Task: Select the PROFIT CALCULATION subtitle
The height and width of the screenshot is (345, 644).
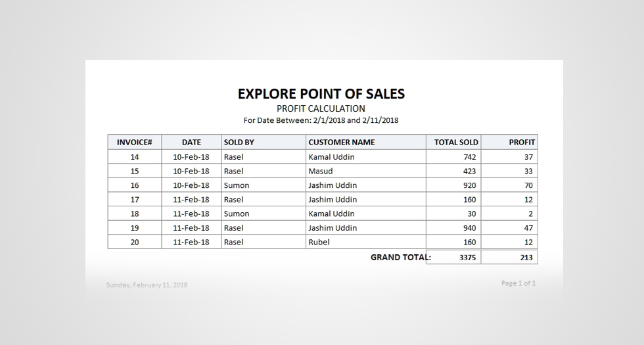Action: (321, 108)
